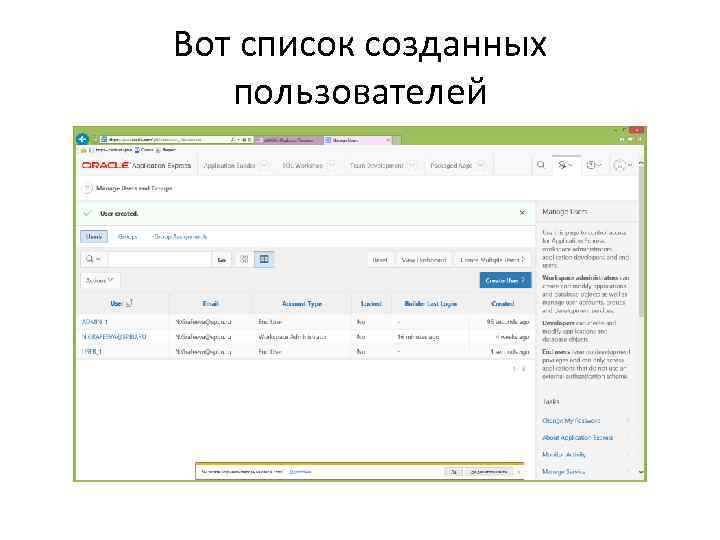Click About Application Express link

[x=577, y=438]
